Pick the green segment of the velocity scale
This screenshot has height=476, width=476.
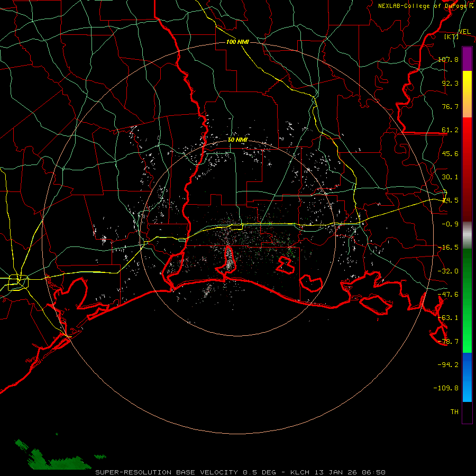click(467, 300)
